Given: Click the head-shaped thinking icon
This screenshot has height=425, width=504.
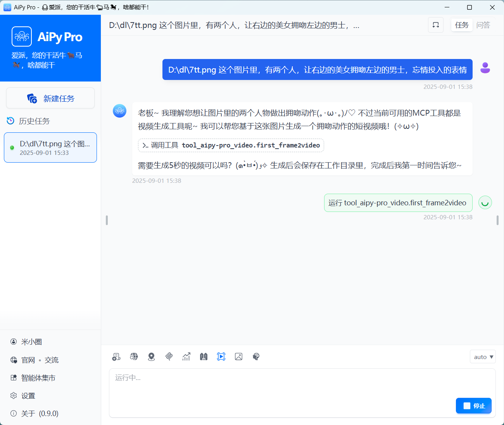Looking at the screenshot, I should [x=256, y=357].
